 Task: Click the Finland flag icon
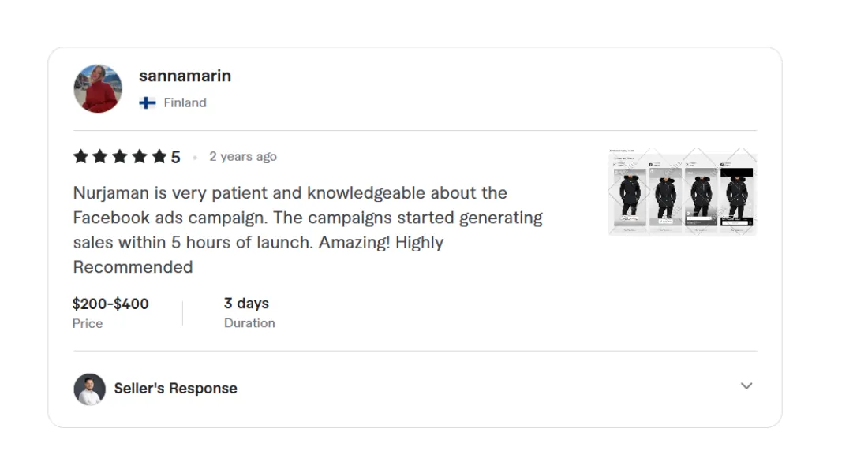148,102
